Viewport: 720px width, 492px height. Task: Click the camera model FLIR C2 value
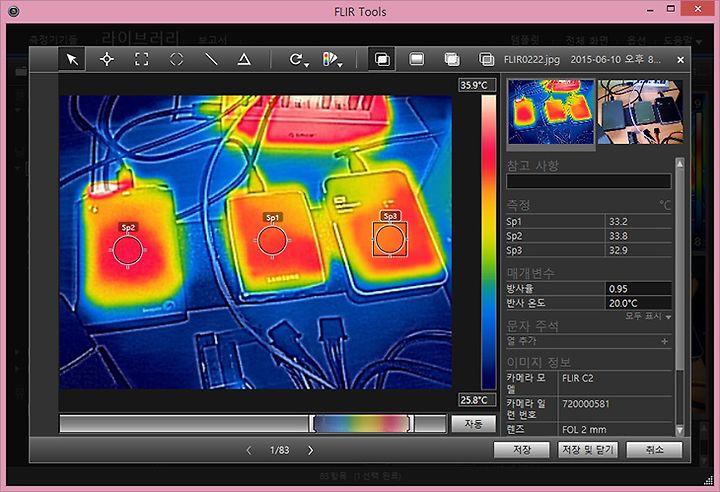pos(578,378)
